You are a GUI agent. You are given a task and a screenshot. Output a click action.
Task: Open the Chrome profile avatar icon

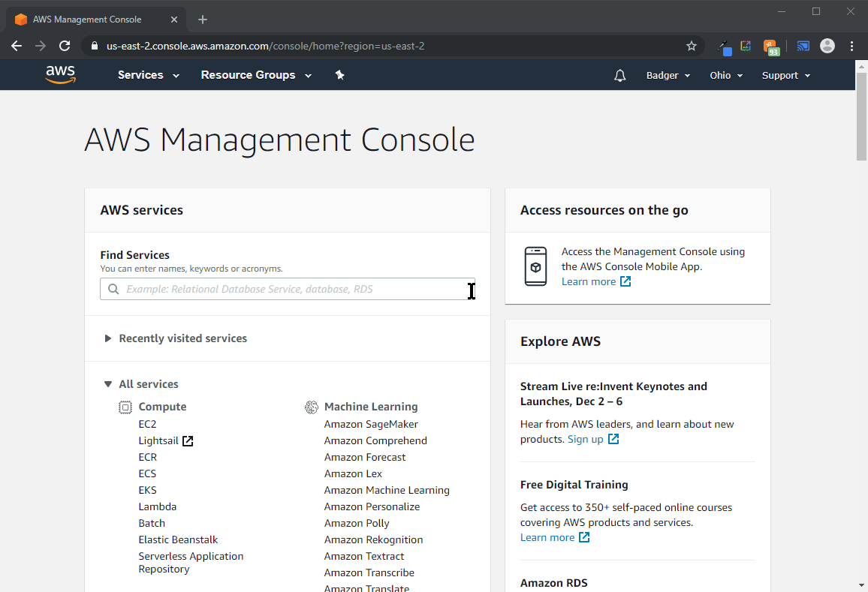(x=827, y=46)
